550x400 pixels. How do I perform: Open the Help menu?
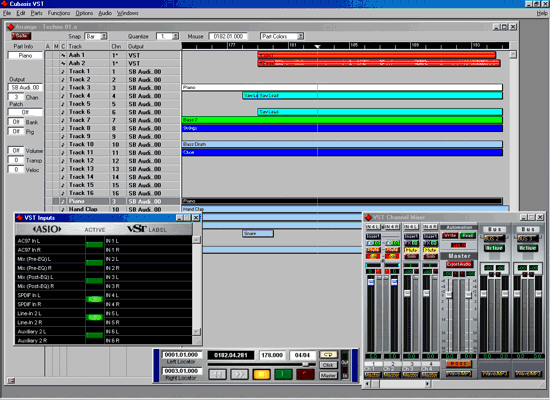(542, 13)
